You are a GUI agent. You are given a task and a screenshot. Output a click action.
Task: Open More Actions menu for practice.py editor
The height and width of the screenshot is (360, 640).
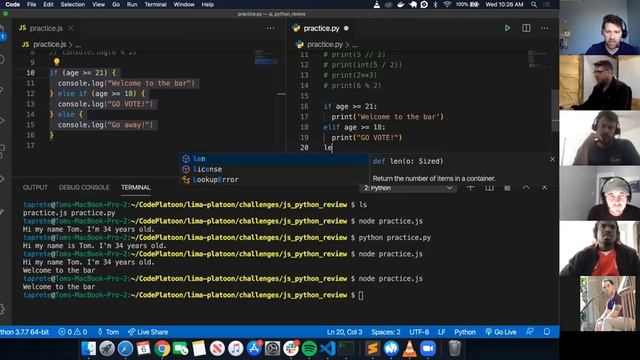coord(544,28)
